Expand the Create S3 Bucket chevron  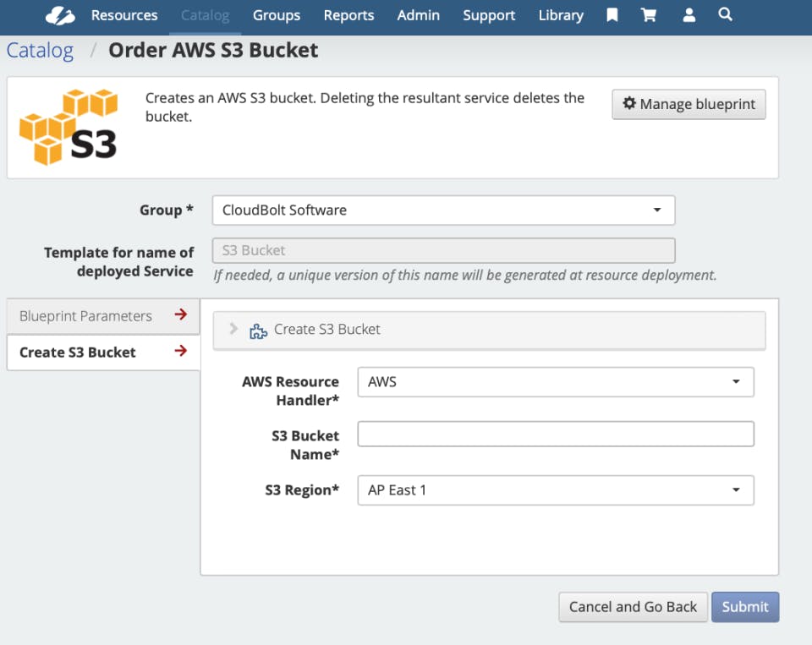point(233,329)
